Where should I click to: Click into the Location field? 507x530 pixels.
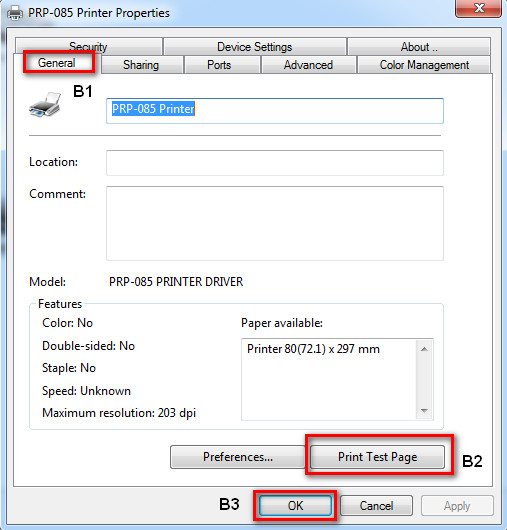click(275, 163)
